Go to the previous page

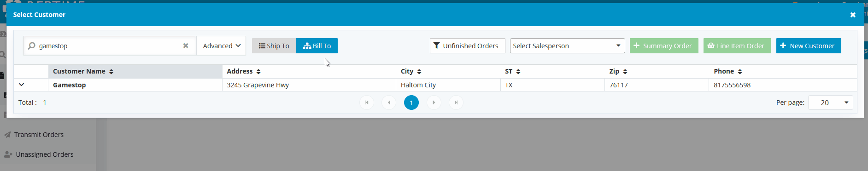coord(389,103)
